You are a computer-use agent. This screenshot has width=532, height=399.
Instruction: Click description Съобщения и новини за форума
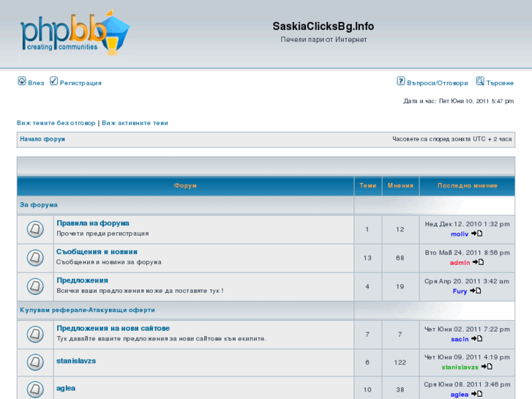tap(108, 262)
